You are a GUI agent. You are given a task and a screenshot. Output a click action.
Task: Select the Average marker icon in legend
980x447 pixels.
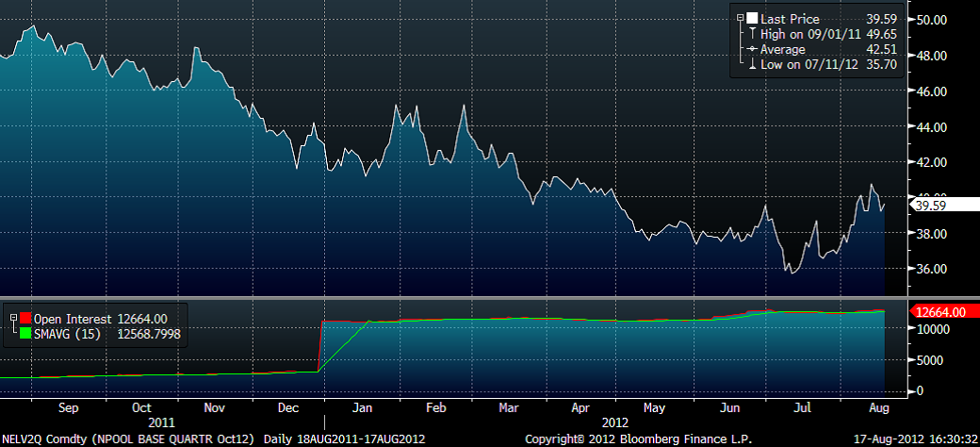tap(753, 49)
